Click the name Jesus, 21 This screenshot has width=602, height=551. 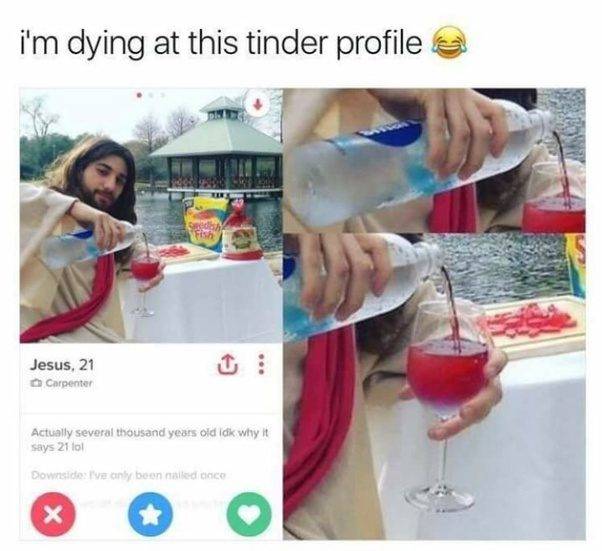point(62,364)
